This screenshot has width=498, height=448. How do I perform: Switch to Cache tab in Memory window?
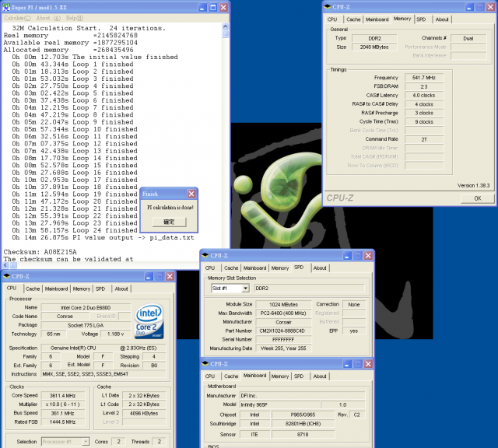click(x=353, y=19)
